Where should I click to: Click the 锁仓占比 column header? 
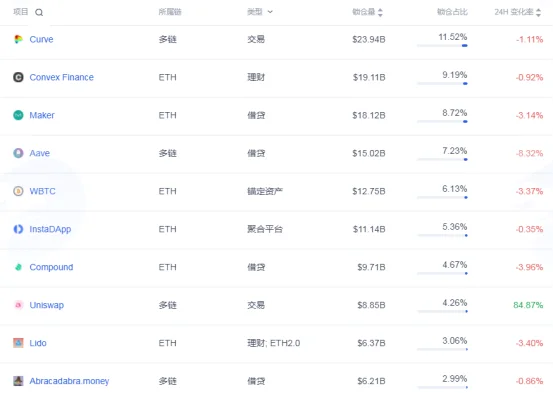point(452,12)
